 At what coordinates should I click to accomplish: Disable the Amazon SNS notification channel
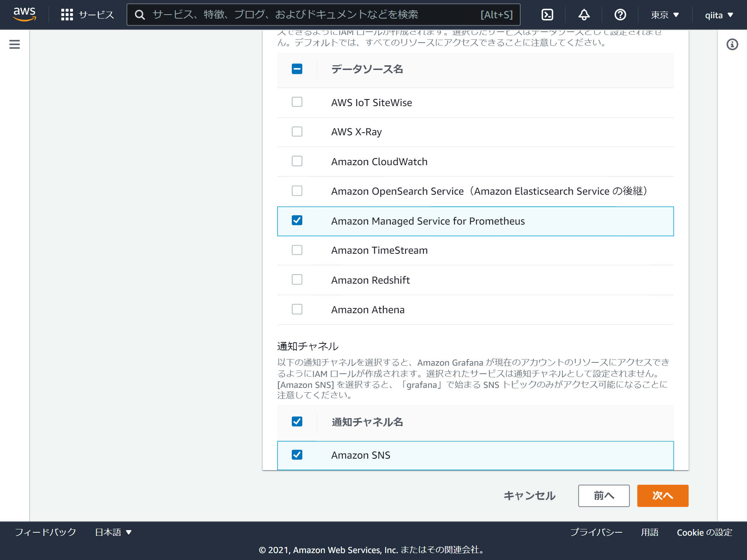297,455
